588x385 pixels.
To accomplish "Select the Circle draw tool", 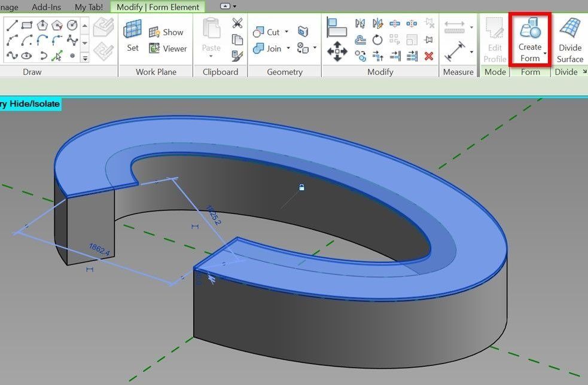I will click(72, 25).
